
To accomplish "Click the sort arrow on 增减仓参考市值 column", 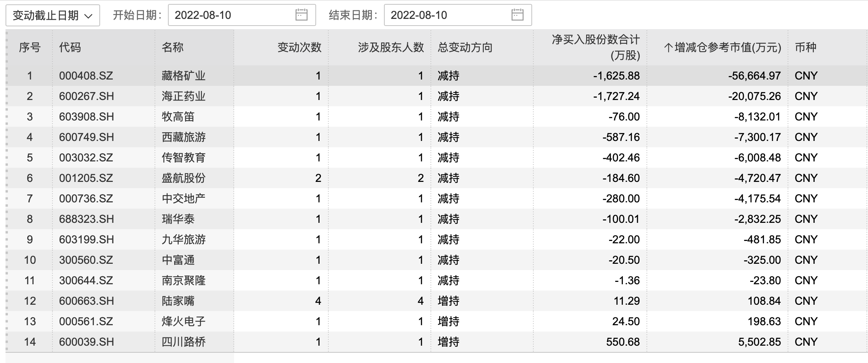I will coord(668,48).
